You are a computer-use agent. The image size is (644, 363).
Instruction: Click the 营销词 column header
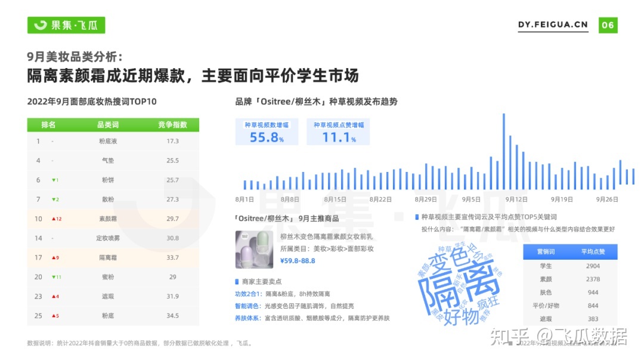546,251
